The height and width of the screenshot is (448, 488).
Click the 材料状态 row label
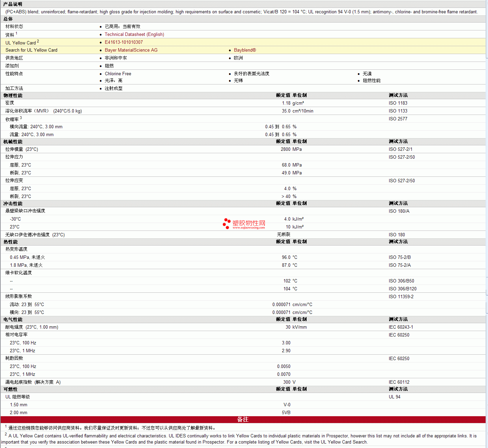(14, 26)
